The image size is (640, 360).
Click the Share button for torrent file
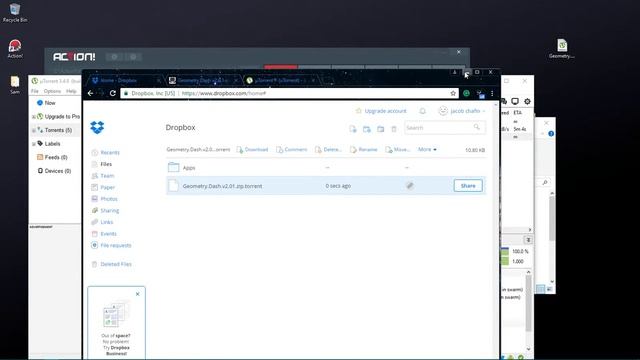(x=468, y=186)
